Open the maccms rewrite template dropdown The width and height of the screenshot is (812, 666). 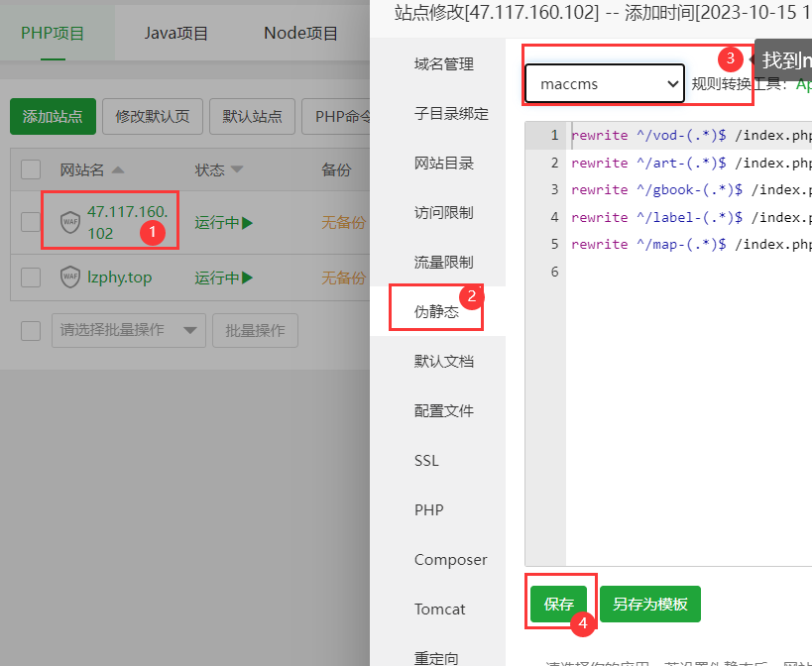tap(605, 84)
